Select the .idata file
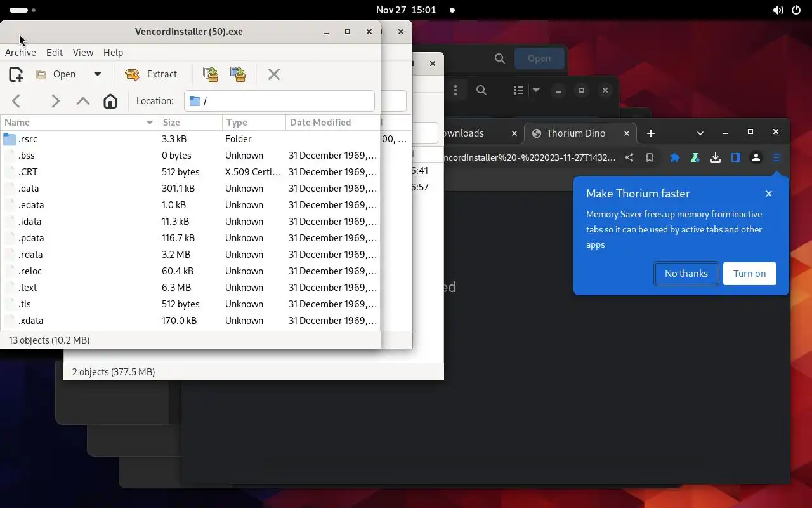 190,222
